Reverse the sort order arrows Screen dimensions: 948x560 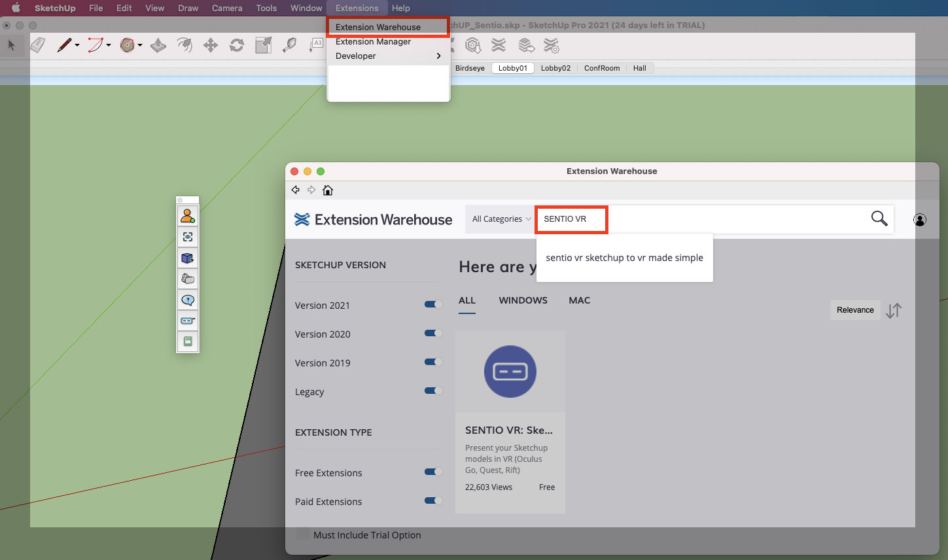[894, 311]
